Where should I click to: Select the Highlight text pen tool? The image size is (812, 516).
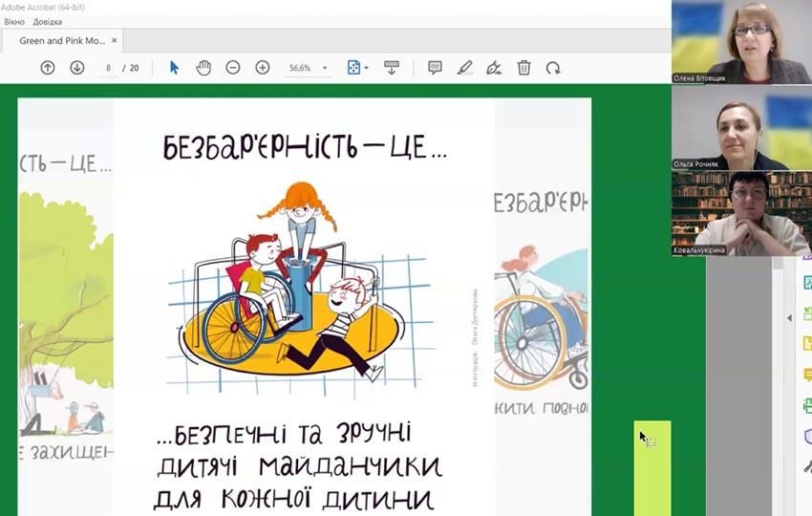click(464, 68)
